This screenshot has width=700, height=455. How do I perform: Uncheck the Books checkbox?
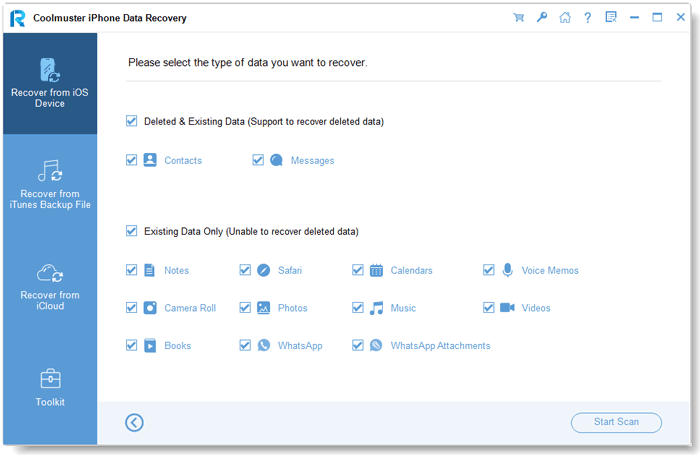click(x=131, y=345)
